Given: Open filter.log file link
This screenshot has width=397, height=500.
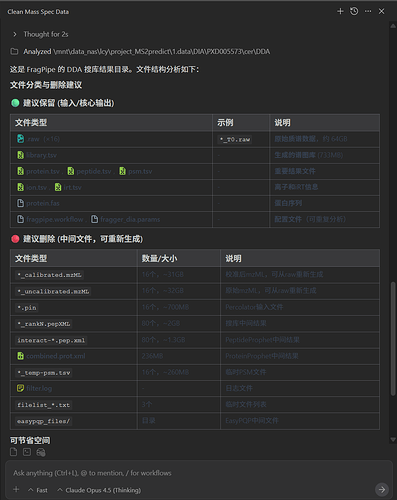Looking at the screenshot, I should (39, 388).
